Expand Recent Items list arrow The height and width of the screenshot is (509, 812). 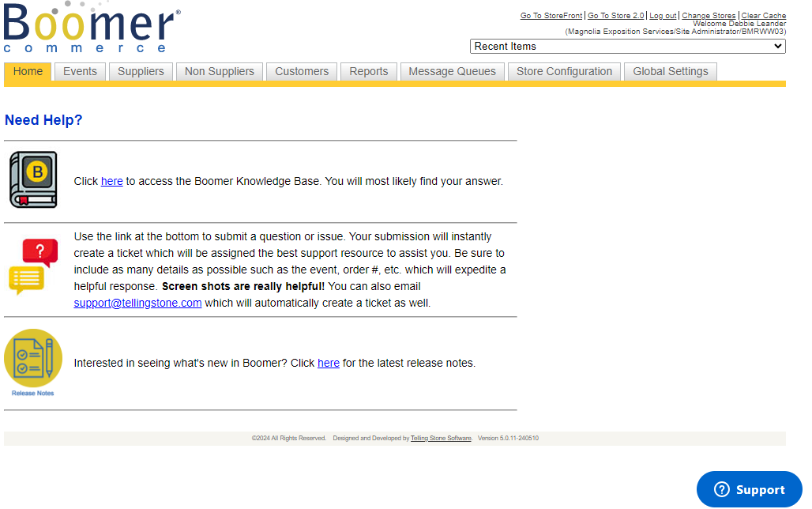[x=778, y=46]
